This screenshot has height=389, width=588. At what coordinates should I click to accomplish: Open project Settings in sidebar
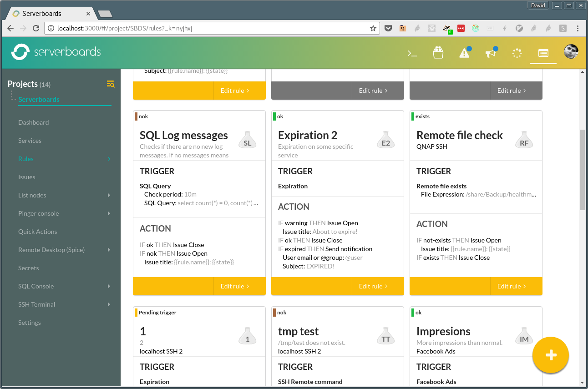pyautogui.click(x=29, y=323)
